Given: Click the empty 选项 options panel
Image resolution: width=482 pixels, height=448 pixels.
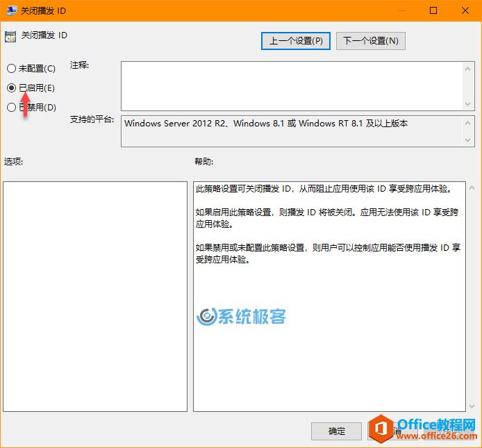Looking at the screenshot, I should 95,297.
